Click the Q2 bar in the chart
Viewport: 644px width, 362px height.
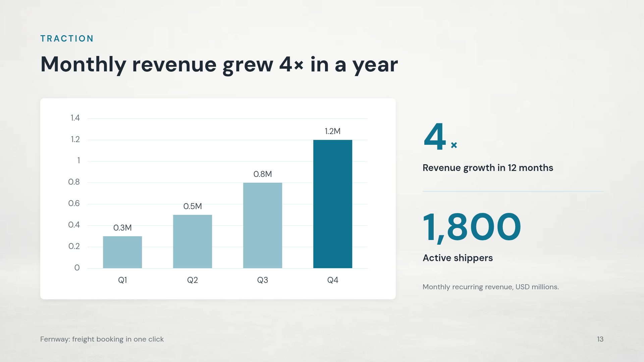coord(193,241)
